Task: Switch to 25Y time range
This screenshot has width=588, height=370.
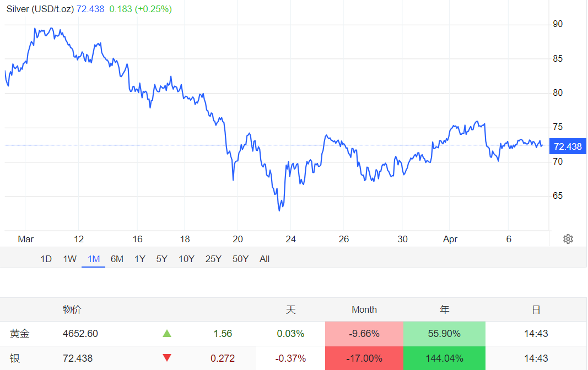Action: click(213, 259)
